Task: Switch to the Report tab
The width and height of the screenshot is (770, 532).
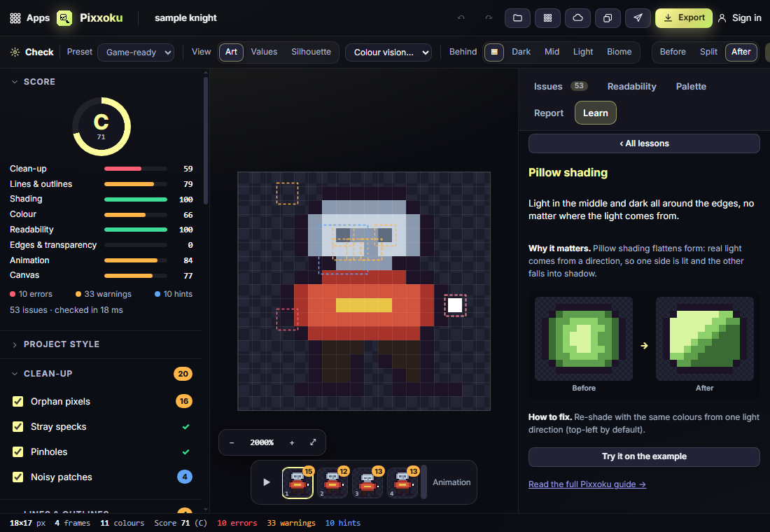Action: pos(549,113)
